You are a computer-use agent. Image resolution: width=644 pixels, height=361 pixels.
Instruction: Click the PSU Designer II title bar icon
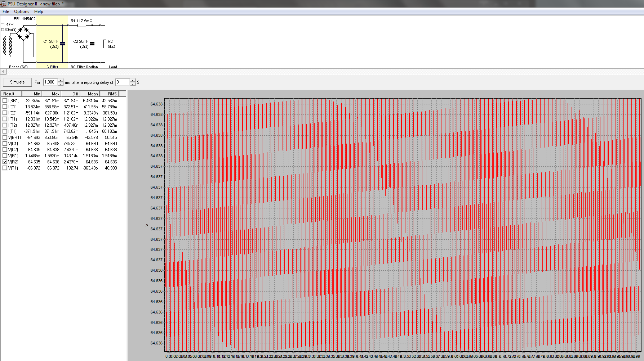tap(3, 4)
